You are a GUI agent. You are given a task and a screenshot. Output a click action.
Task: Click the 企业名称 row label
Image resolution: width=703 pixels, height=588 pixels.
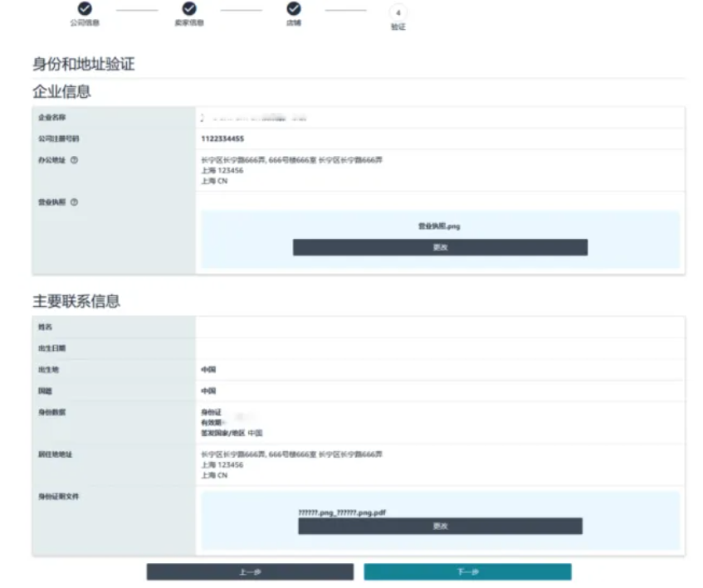point(51,118)
